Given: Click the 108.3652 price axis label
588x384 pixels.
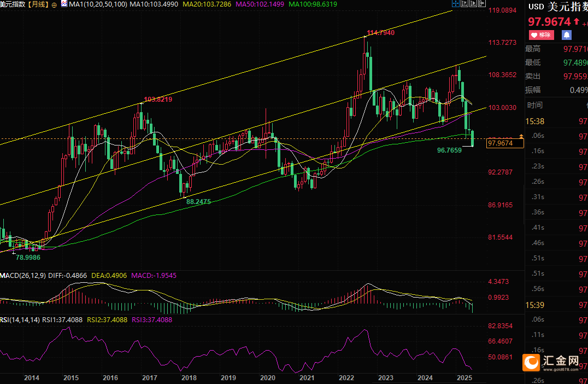Looking at the screenshot, I should 502,75.
